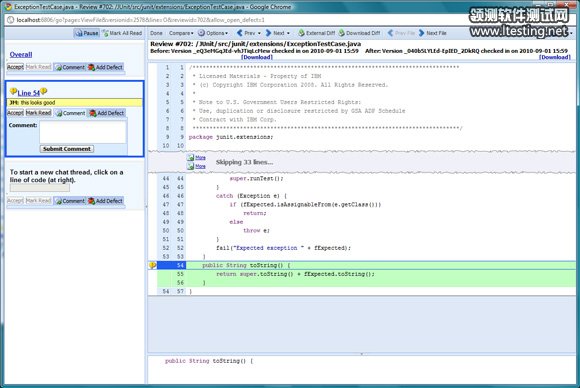Screen dimensions: 580x388
Task: Click Accept button in Line 54 thread
Action: pyautogui.click(x=15, y=113)
